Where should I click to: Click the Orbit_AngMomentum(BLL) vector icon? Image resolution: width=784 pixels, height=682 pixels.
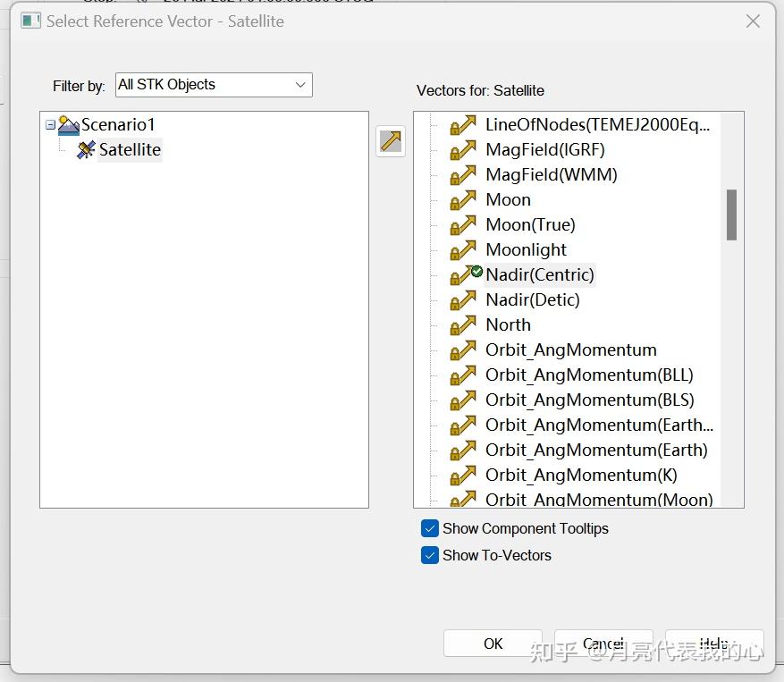click(463, 375)
